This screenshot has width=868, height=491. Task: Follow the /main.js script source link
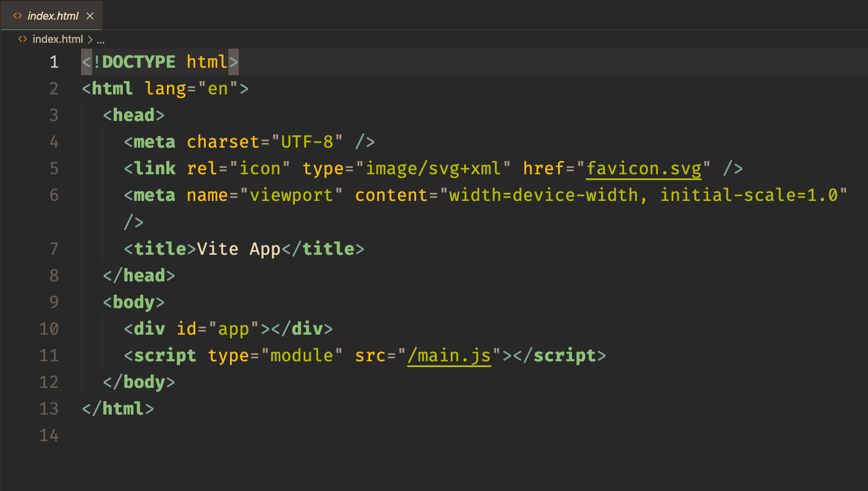449,356
